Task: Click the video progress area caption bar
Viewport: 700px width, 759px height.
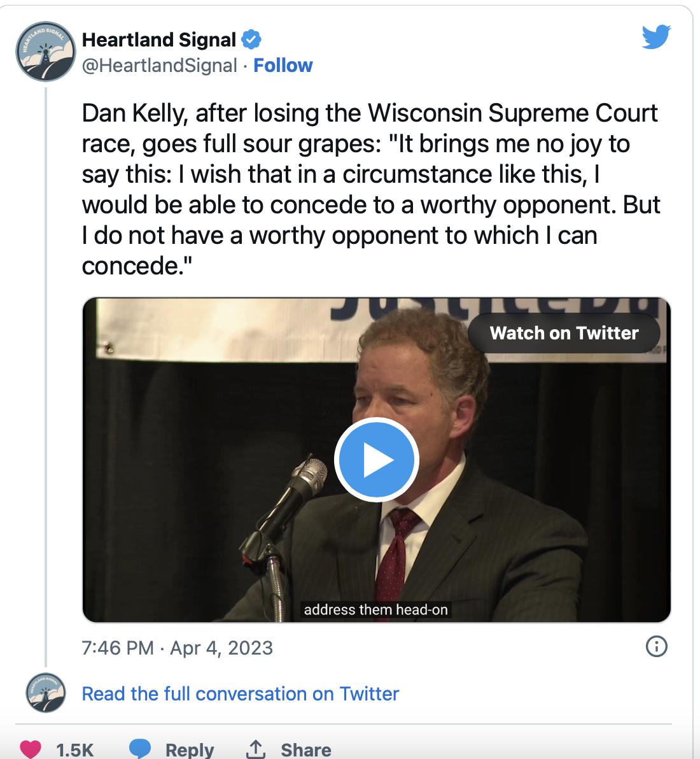Action: [378, 609]
